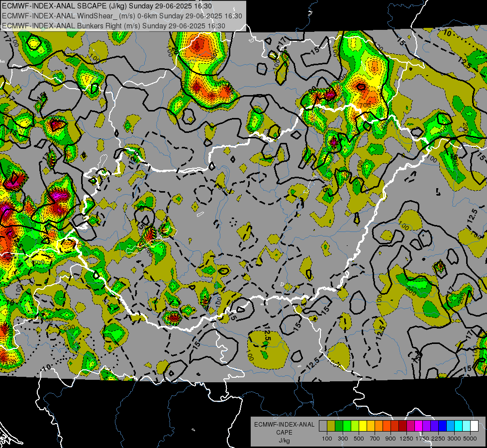Viewport: 487px width, 448px height.
Task: Click the cyan legend swatch
Action: pos(459,426)
